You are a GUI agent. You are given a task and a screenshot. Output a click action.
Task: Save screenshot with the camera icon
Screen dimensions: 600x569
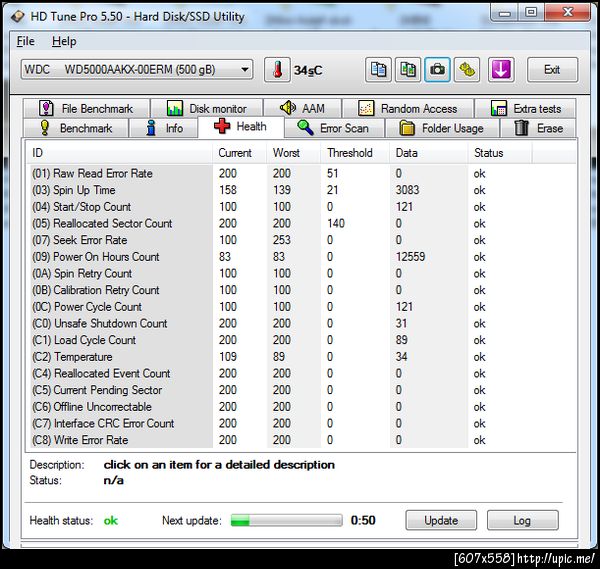pos(437,70)
